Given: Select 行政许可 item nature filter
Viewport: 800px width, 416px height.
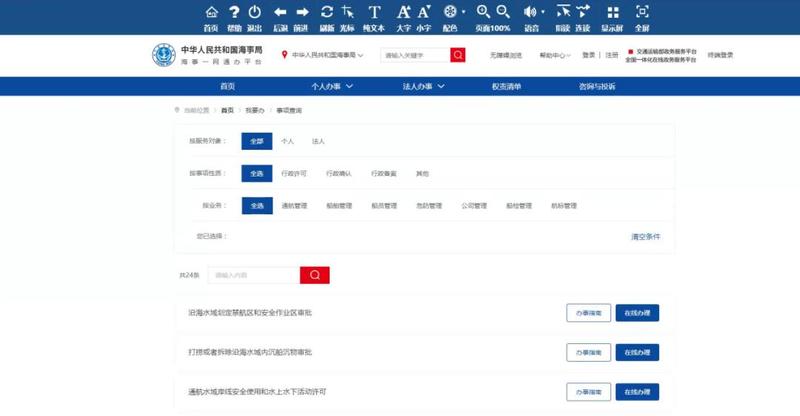Looking at the screenshot, I should (x=294, y=173).
